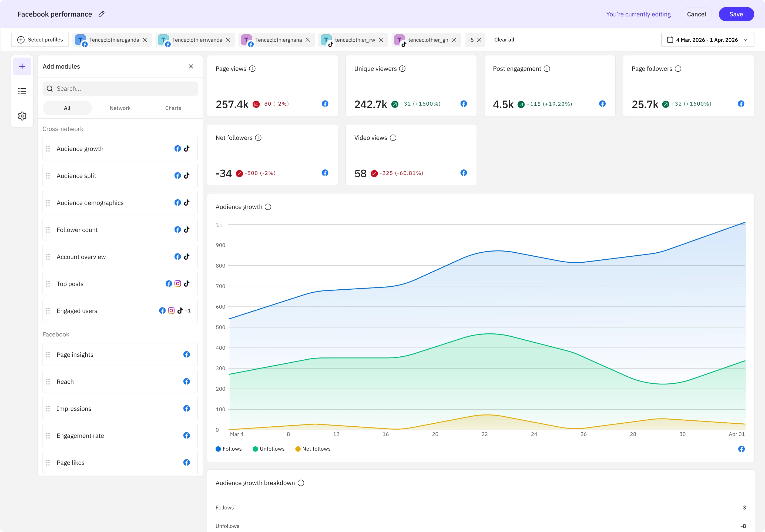Image resolution: width=765 pixels, height=532 pixels.
Task: Toggle Follows series in chart legend
Action: click(x=229, y=449)
